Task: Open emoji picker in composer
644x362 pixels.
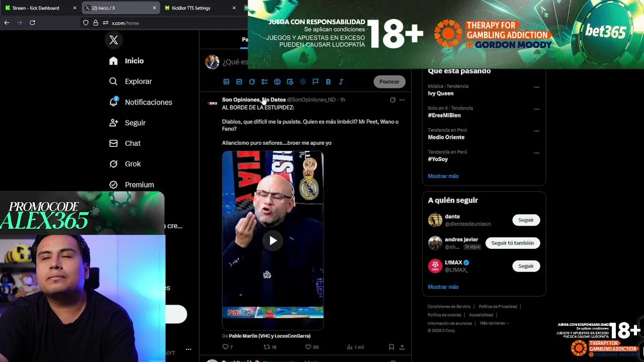Action: click(277, 81)
